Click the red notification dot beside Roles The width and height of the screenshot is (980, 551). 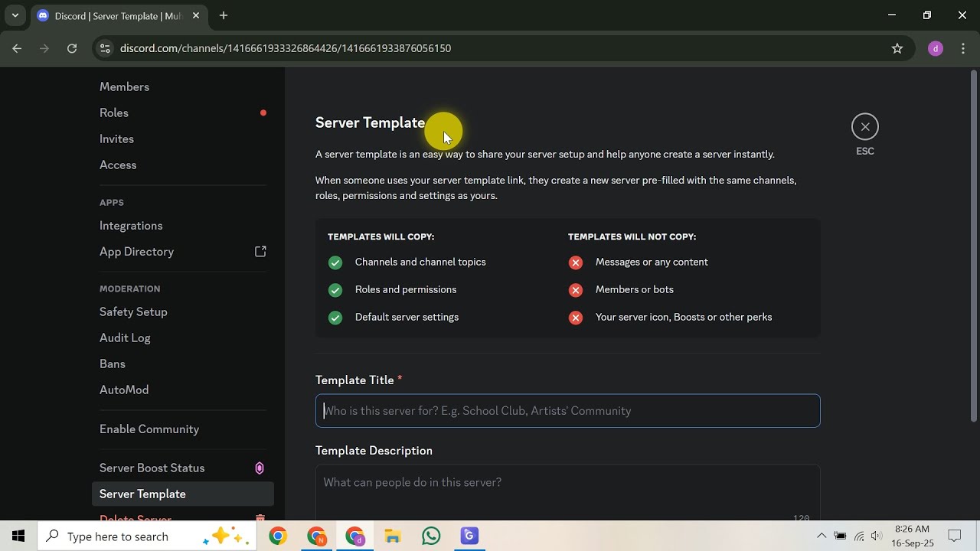pyautogui.click(x=263, y=113)
